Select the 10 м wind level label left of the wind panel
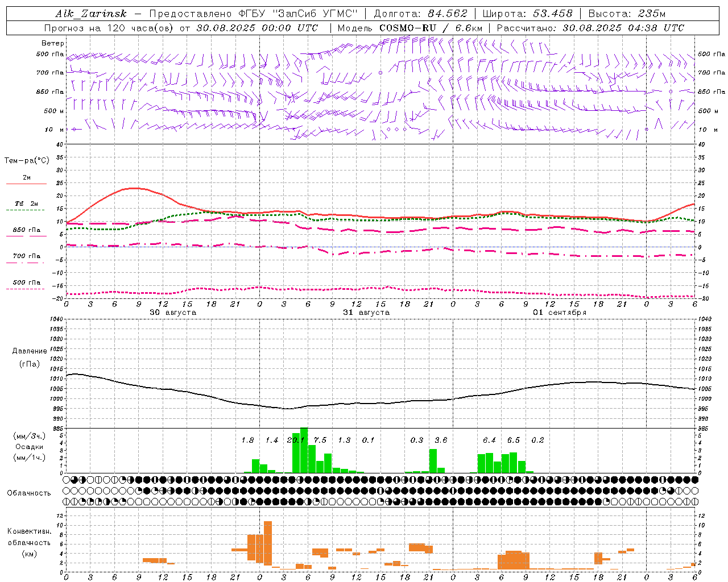Viewport: 728px width, 582px height. pos(55,130)
